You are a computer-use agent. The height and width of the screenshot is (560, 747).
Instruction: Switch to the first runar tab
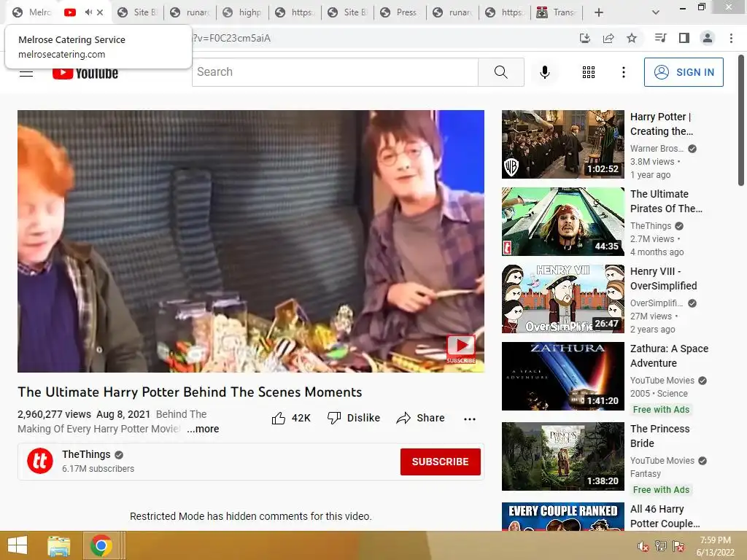[190, 12]
